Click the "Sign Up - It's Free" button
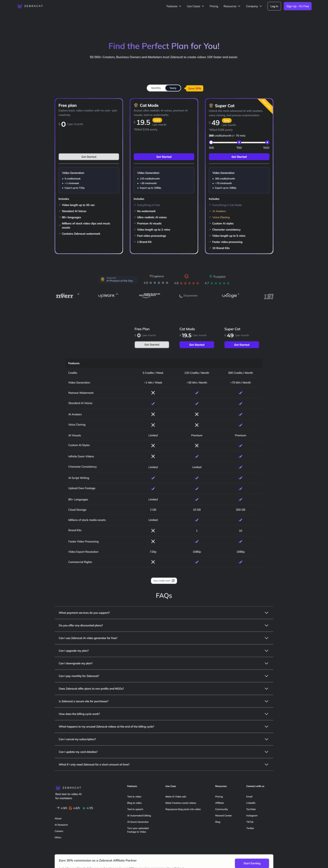Viewport: 328px width, 868px height. [x=298, y=6]
